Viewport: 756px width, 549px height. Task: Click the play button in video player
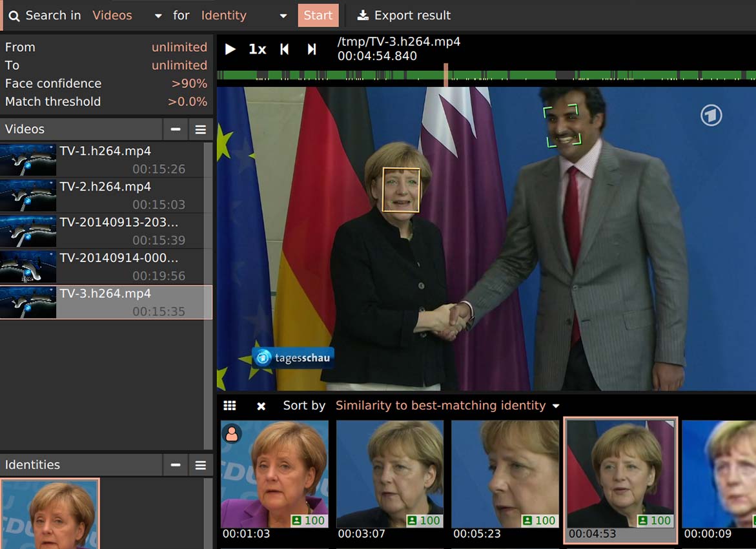[x=230, y=49]
